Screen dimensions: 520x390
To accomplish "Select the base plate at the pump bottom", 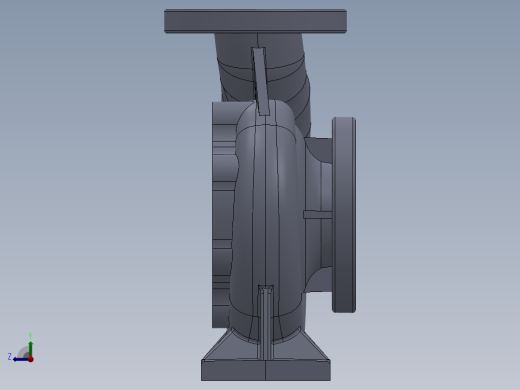I will (x=266, y=370).
